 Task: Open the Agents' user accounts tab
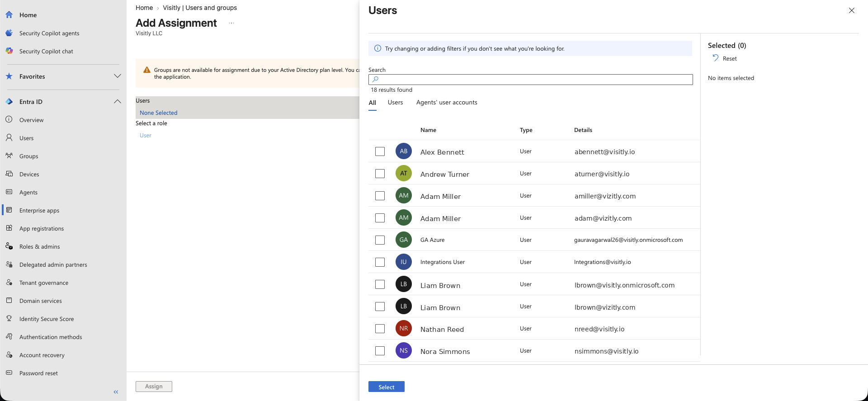click(447, 103)
